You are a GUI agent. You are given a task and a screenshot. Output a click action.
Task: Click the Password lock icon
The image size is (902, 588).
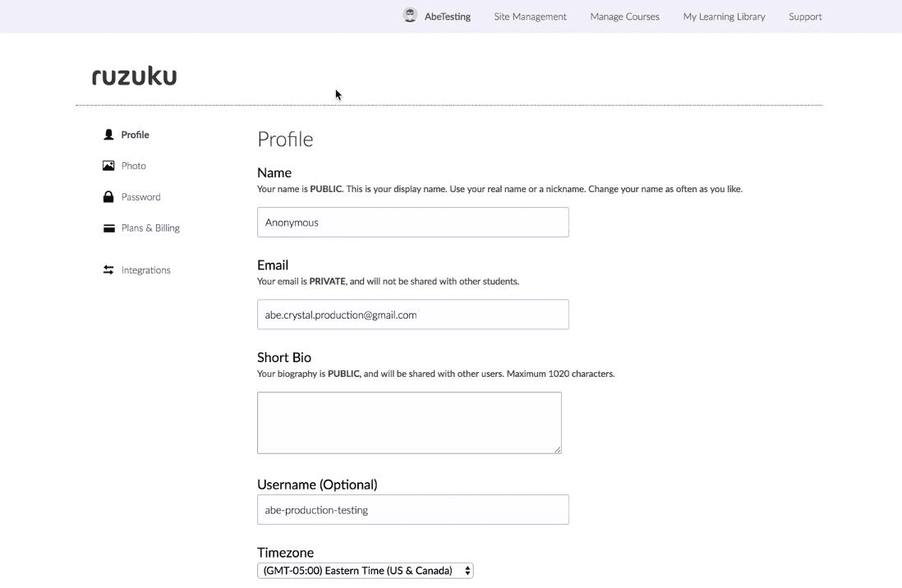tap(108, 197)
